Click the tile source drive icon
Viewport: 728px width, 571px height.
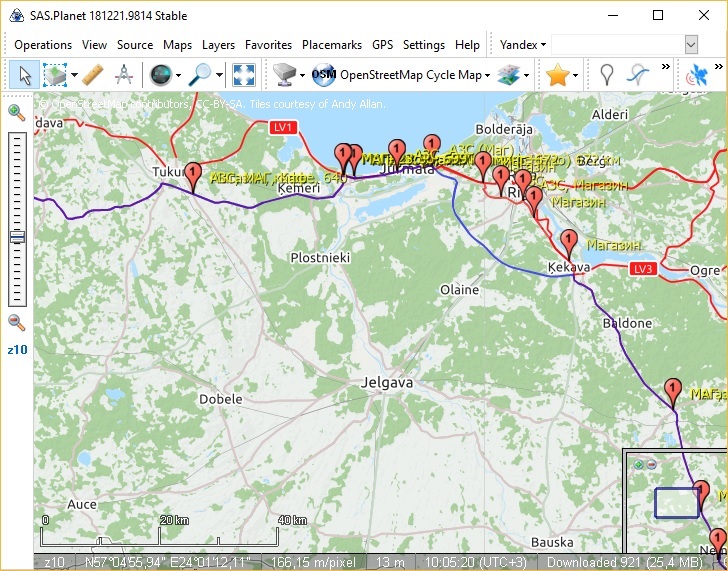(x=284, y=75)
